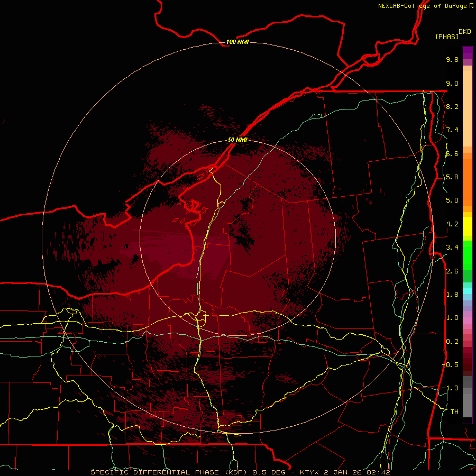Click the 5.8 scale value
The height and width of the screenshot is (476, 476).
(452, 177)
